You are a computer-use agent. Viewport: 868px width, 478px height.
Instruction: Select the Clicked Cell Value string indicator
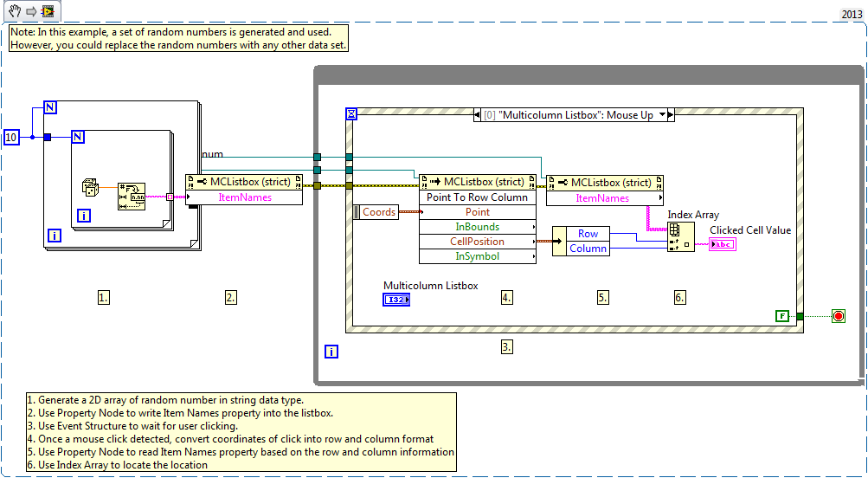click(x=723, y=244)
